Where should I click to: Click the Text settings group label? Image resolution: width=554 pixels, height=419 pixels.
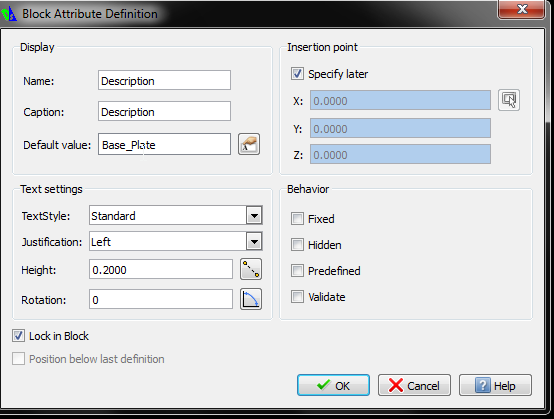[x=51, y=189]
